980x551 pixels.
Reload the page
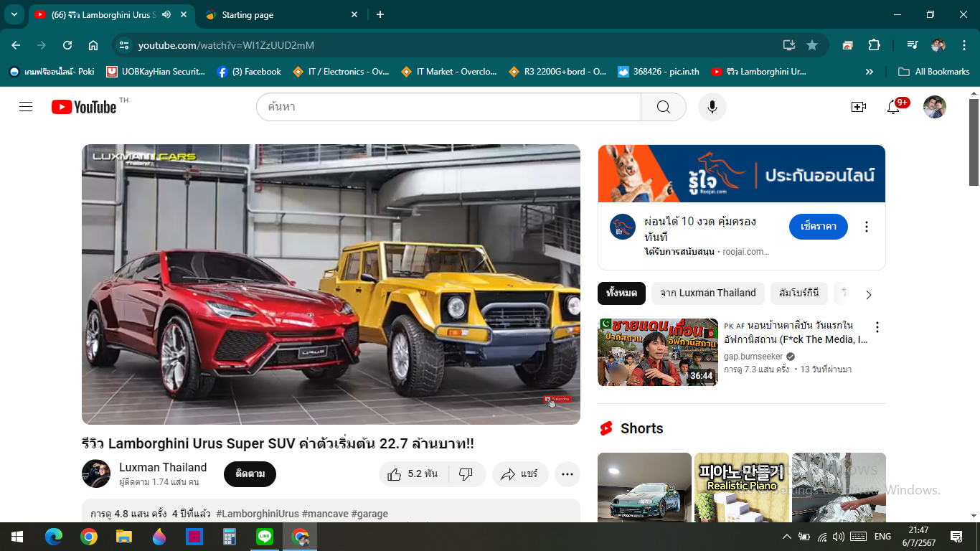(67, 45)
